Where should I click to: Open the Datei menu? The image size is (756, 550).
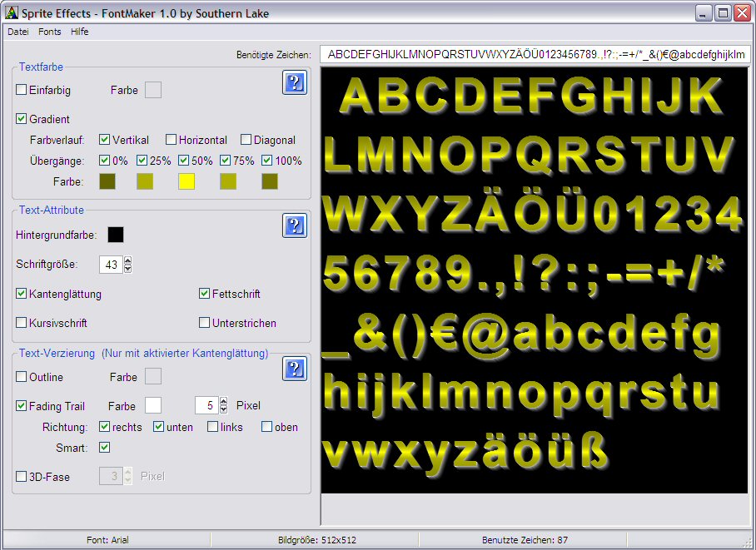[18, 32]
